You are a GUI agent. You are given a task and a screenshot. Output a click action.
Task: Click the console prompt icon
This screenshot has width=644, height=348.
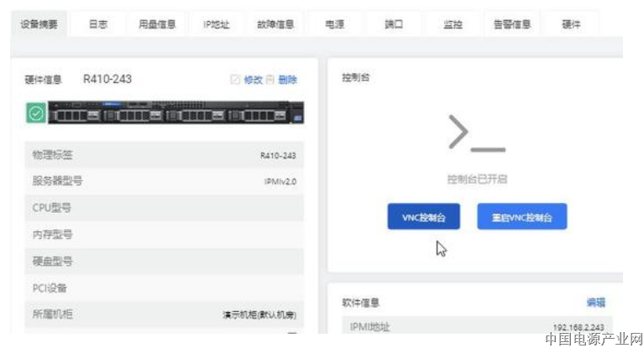(476, 133)
